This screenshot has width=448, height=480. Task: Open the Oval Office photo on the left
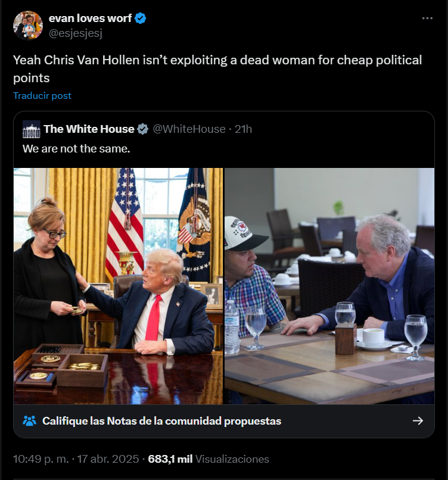click(x=118, y=286)
